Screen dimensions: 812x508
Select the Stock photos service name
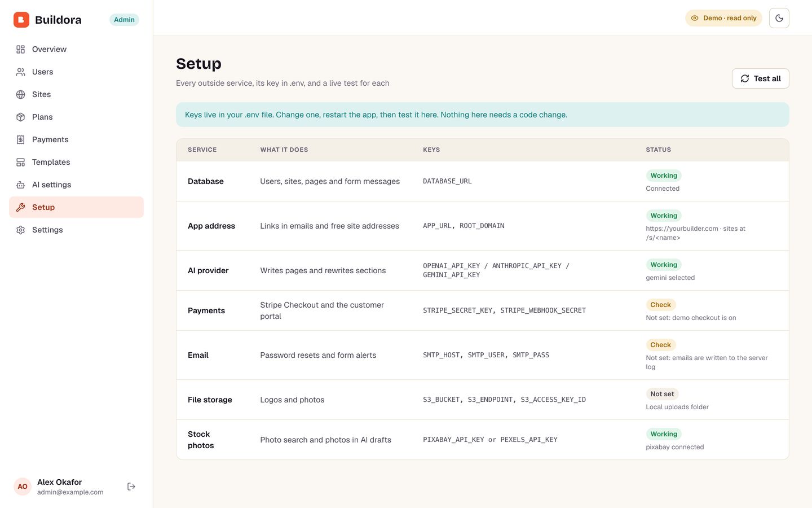click(201, 440)
